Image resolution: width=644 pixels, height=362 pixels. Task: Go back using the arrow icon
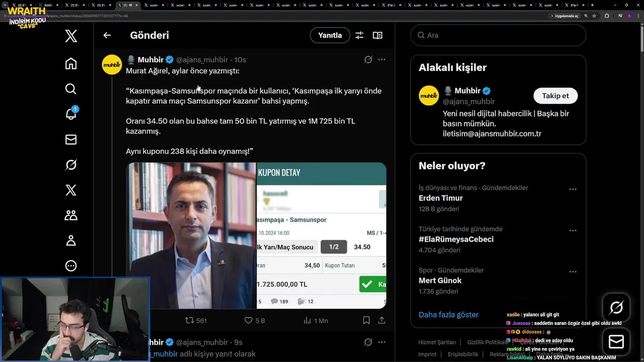pos(107,35)
